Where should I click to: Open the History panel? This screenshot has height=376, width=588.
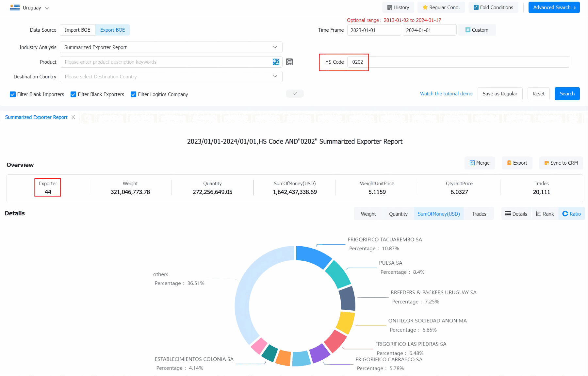click(x=398, y=7)
